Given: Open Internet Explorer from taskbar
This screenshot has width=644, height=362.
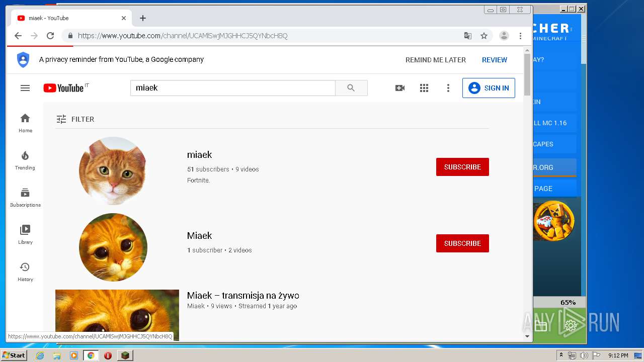Looking at the screenshot, I should 40,355.
